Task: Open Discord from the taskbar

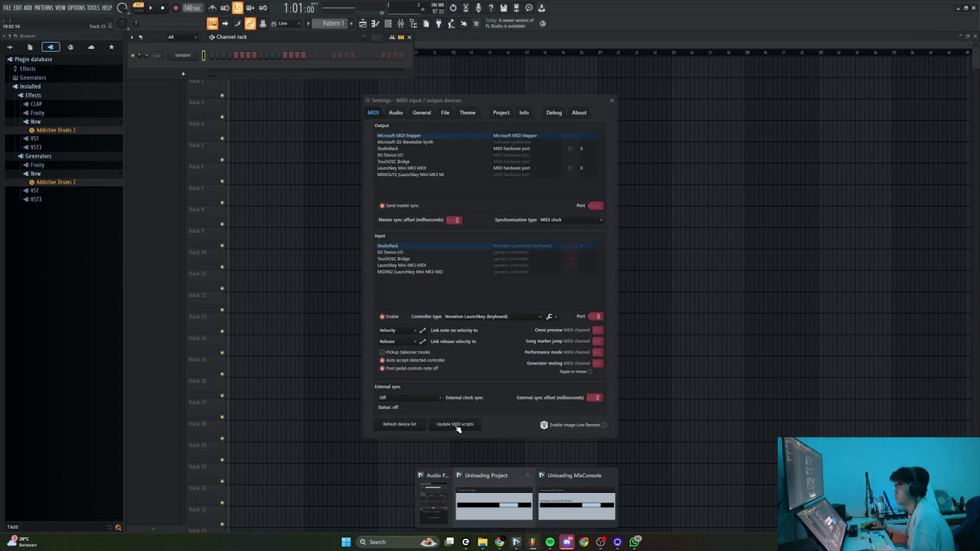Action: pos(567,542)
